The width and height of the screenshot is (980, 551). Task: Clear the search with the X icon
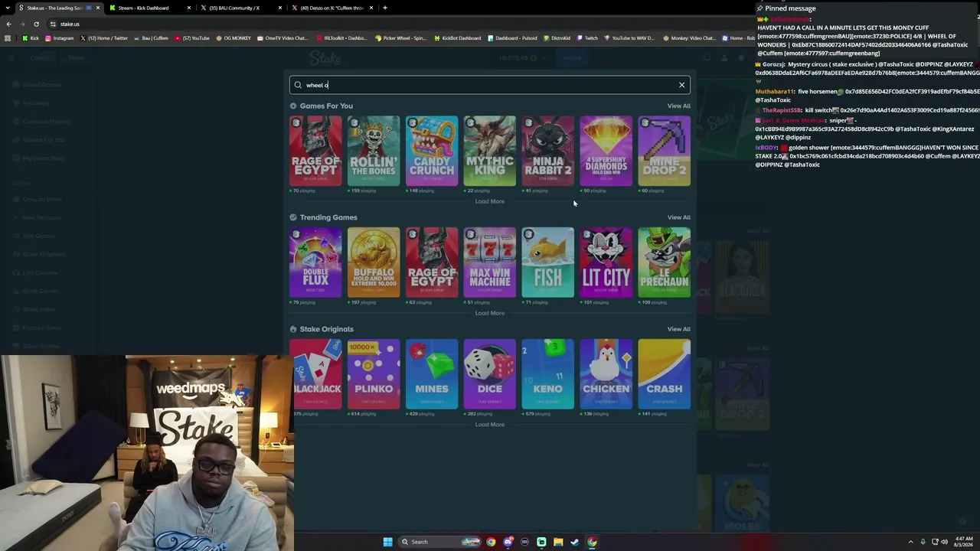click(x=681, y=85)
